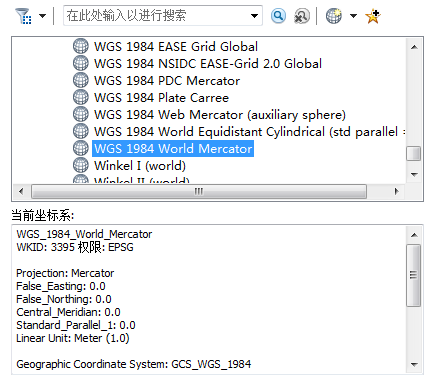Click the horizontal scroll left arrow
The image size is (433, 385).
coord(21,191)
